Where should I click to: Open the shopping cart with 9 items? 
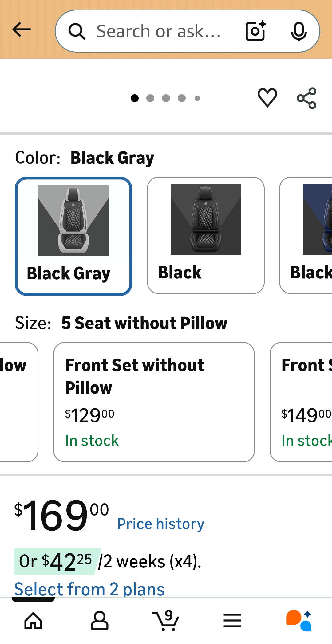[166, 621]
